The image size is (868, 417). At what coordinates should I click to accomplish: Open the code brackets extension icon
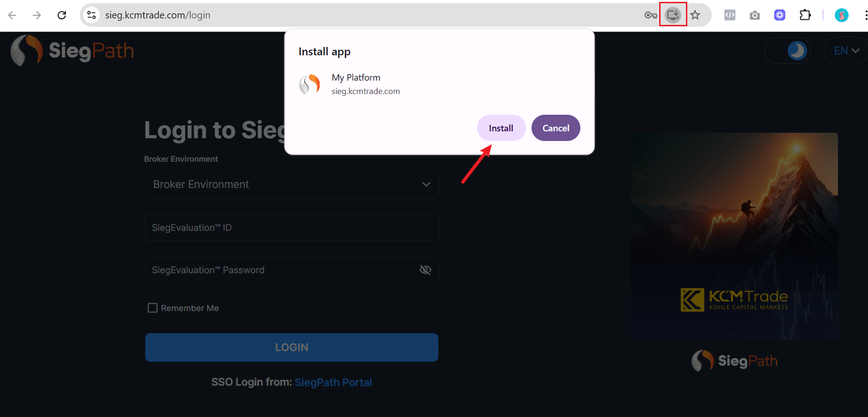coord(730,15)
